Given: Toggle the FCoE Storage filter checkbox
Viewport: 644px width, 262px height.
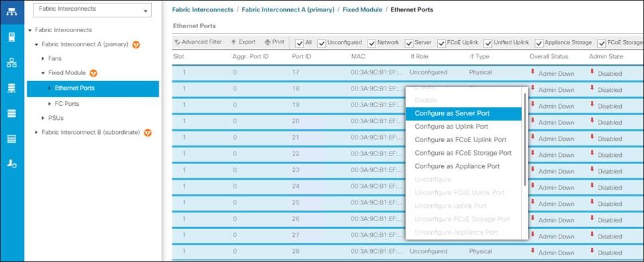Looking at the screenshot, I should pyautogui.click(x=602, y=43).
